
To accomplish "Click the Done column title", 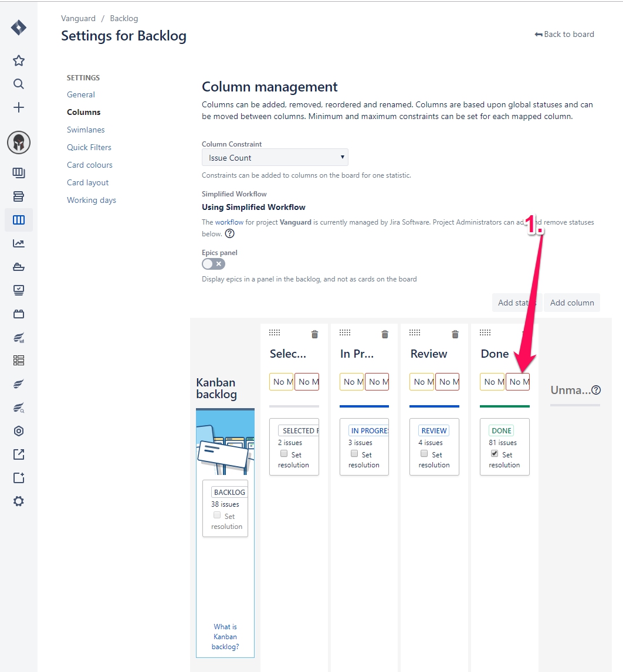I will click(495, 354).
